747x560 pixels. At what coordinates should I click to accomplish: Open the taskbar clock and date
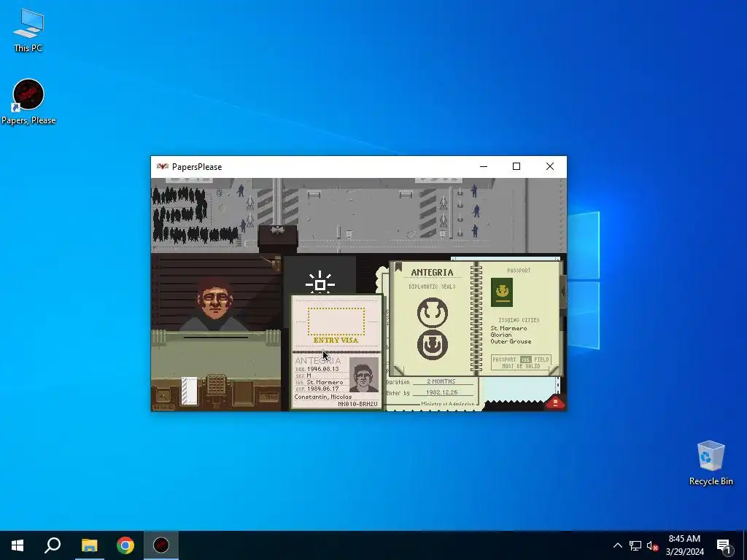pyautogui.click(x=684, y=545)
